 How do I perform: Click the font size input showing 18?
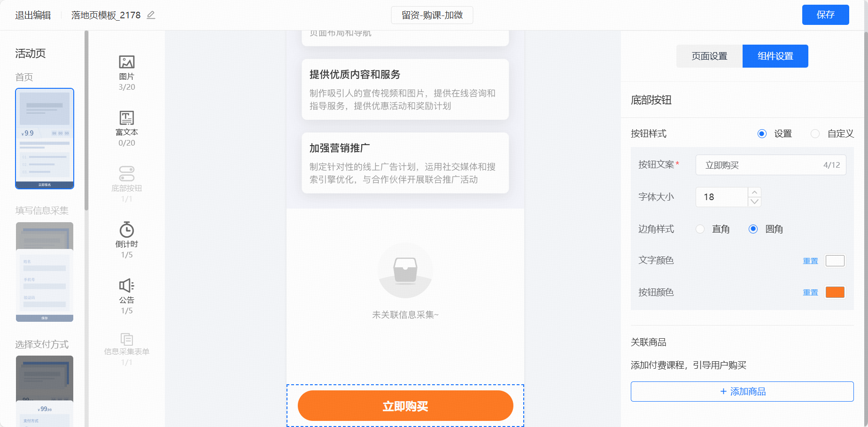722,197
